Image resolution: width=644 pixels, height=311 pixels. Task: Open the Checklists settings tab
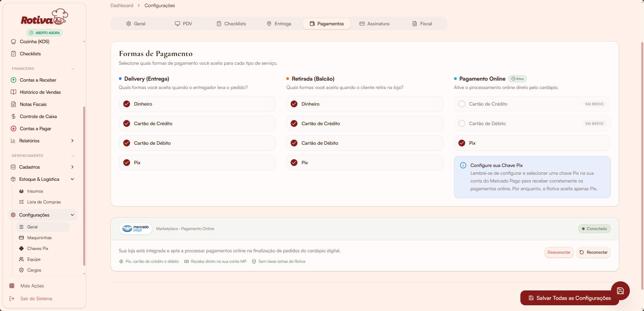[231, 24]
